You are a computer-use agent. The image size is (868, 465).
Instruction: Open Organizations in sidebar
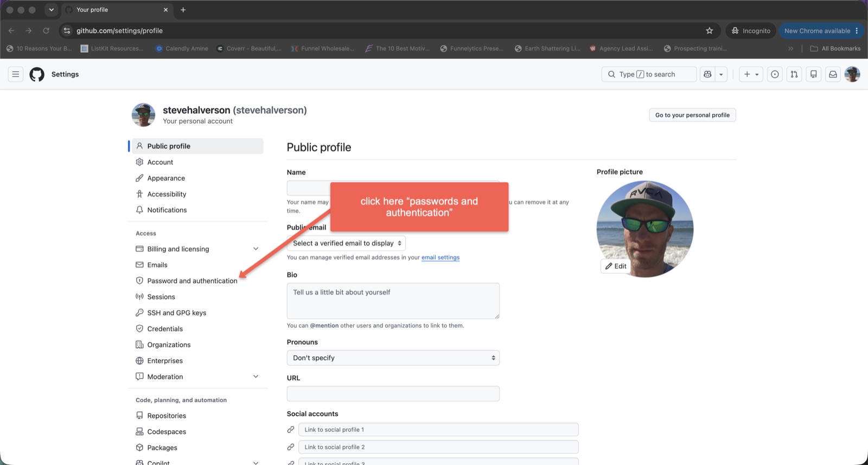pyautogui.click(x=197, y=345)
